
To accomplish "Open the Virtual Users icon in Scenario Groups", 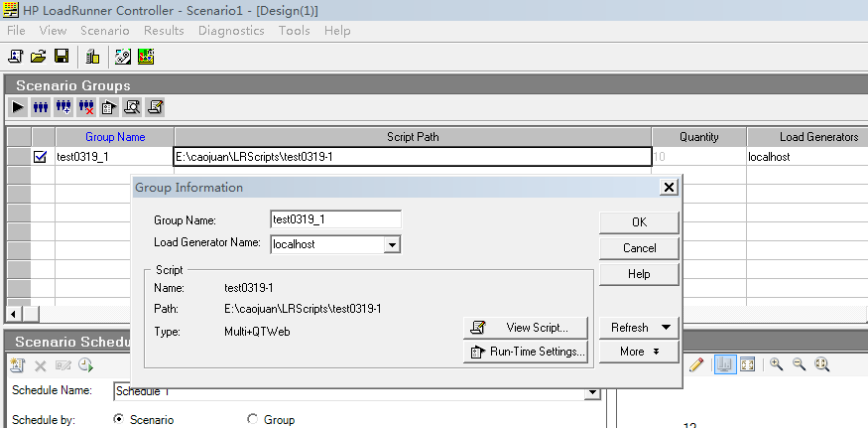I will click(x=41, y=106).
